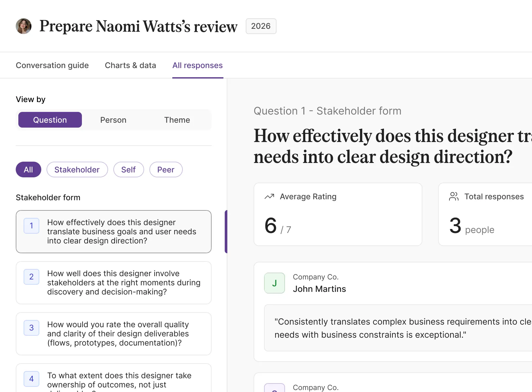Filter responses by Self
Image resolution: width=532 pixels, height=392 pixels.
click(x=128, y=169)
